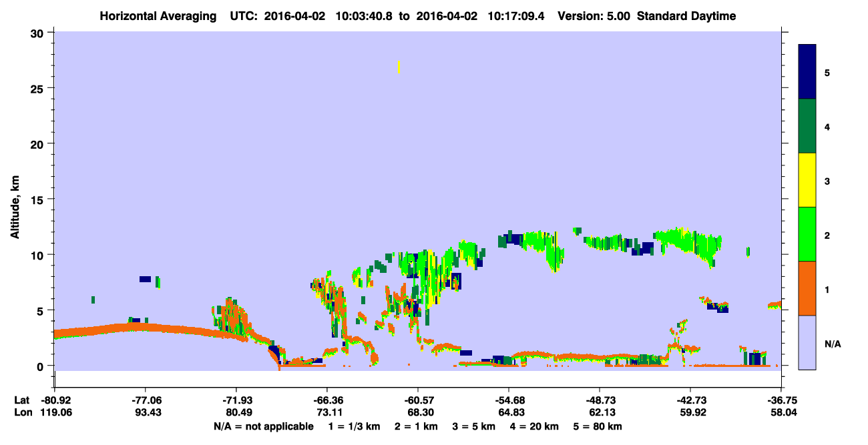Click 'Version: 5.00' in the title
Screen dimensions: 868x445
tap(593, 16)
